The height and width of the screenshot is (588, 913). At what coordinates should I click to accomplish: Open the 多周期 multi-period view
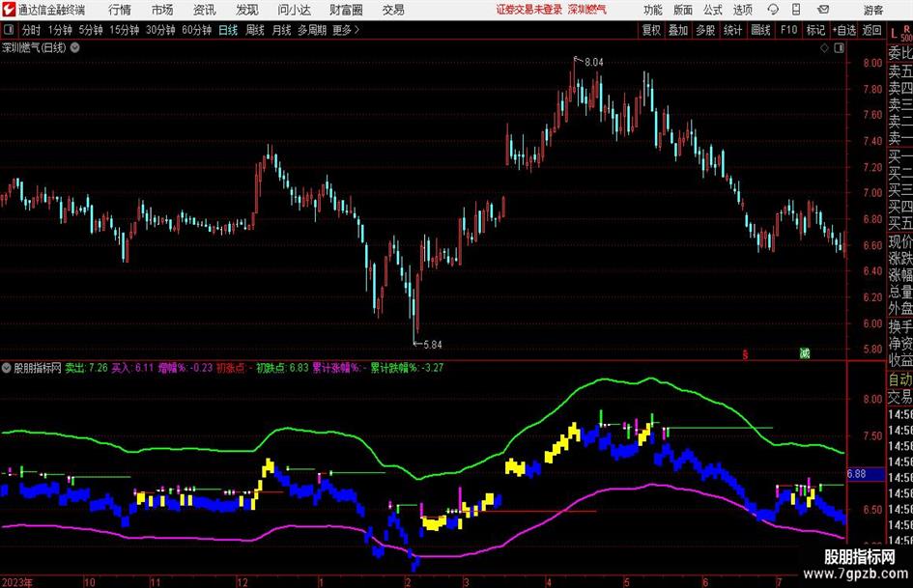[x=312, y=30]
